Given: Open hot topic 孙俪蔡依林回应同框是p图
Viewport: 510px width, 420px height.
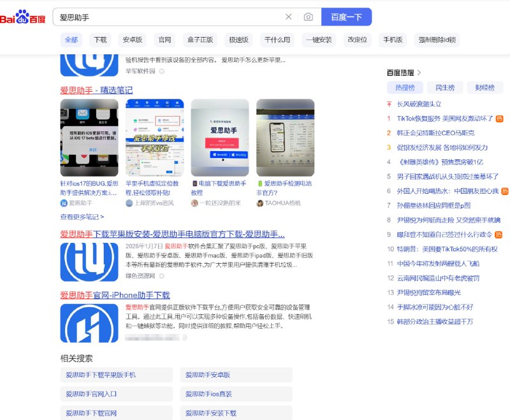Looking at the screenshot, I should (433, 205).
